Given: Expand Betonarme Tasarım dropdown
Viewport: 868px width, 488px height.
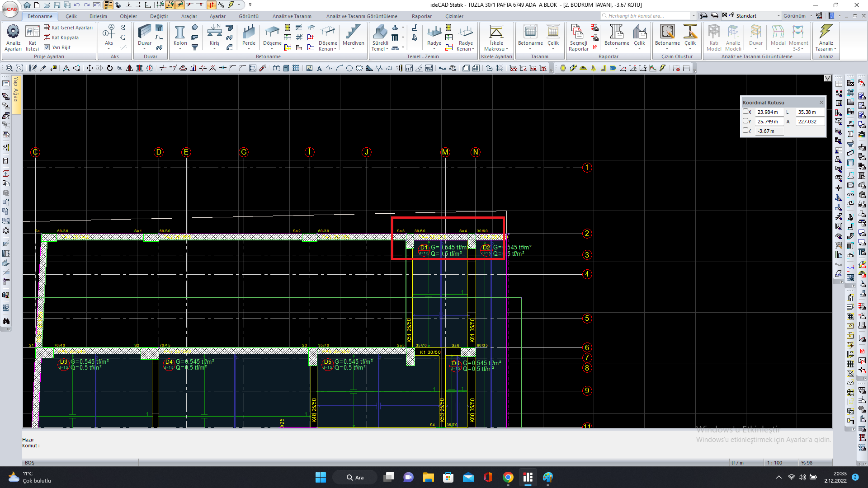Looking at the screenshot, I should pyautogui.click(x=530, y=48).
